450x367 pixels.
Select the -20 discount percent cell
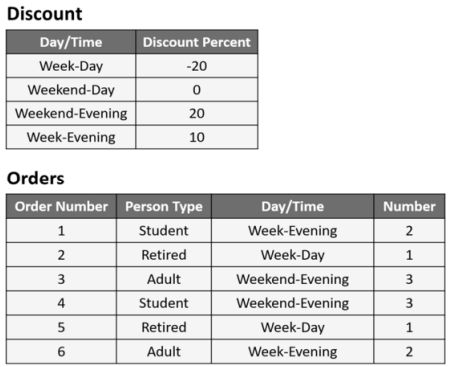click(197, 66)
